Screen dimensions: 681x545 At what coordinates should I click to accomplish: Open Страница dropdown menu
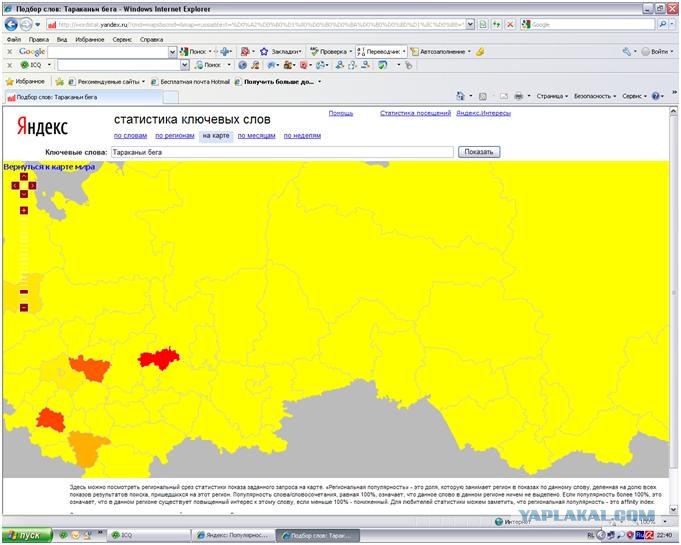tap(552, 96)
